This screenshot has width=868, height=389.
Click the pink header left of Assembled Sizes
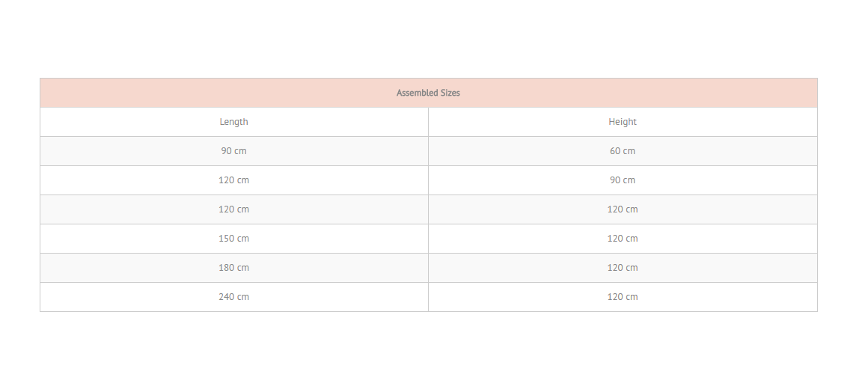coord(218,93)
